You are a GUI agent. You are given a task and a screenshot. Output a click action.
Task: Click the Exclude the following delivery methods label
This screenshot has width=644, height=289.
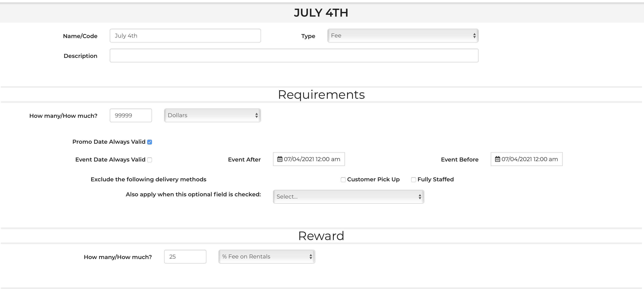[149, 179]
